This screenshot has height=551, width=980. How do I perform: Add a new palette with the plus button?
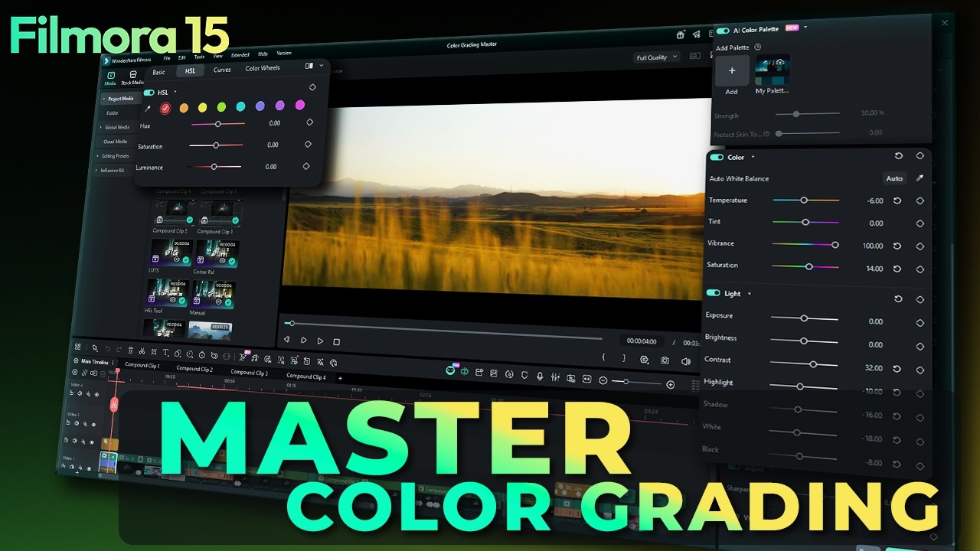[x=732, y=70]
